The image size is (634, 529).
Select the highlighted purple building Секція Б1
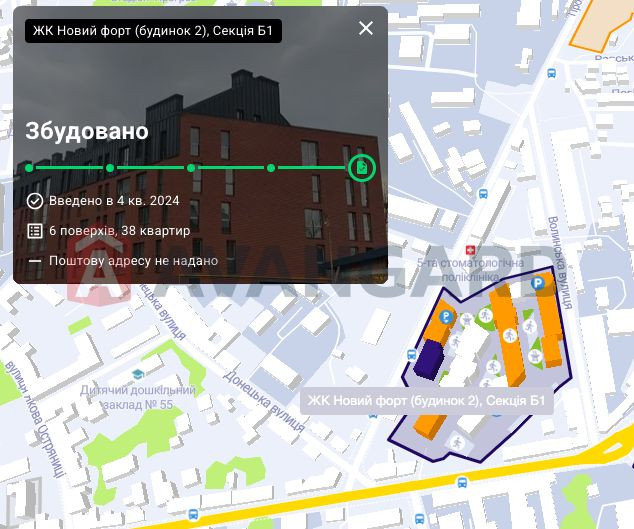pos(429,360)
